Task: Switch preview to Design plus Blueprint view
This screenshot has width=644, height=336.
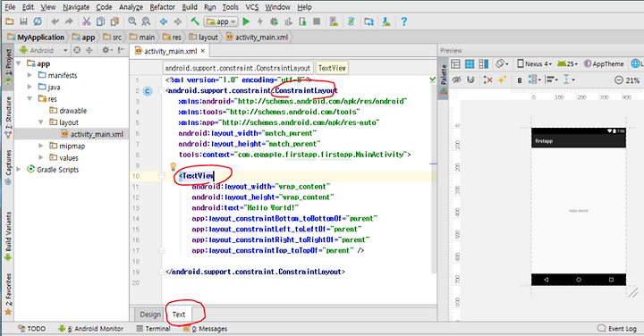Action: (x=484, y=63)
